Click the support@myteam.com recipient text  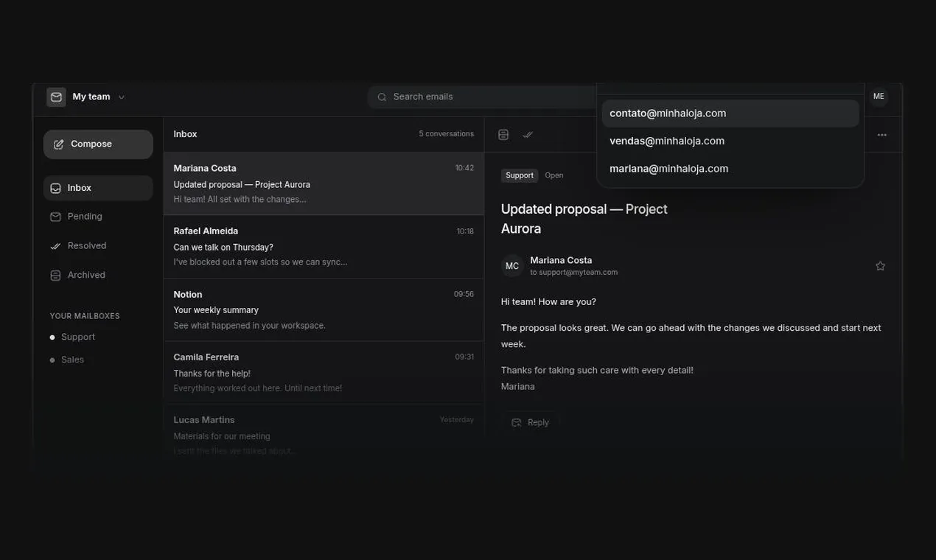pos(579,273)
